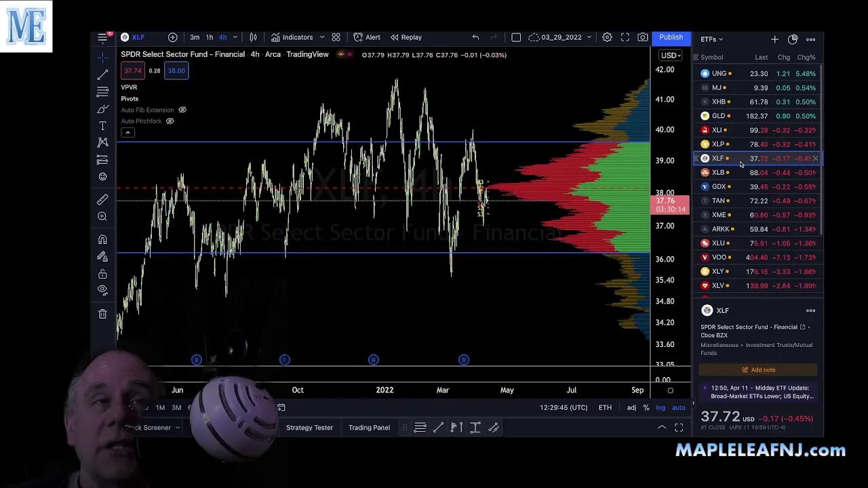Click the 38.00 buy price button
The image size is (868, 488).
click(176, 70)
